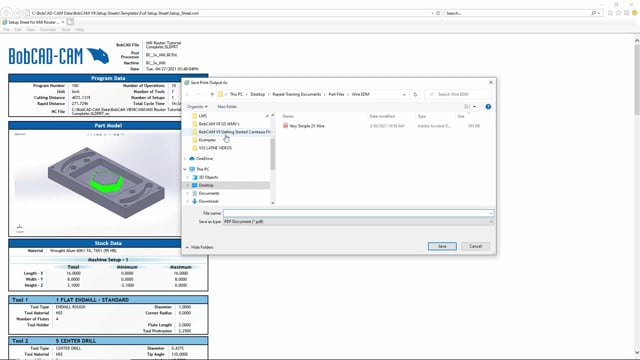Open the address path history dropdown
The image size is (640, 360).
pyautogui.click(x=404, y=94)
